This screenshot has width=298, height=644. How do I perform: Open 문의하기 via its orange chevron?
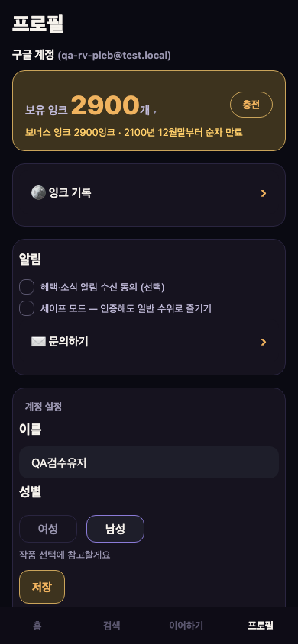pyautogui.click(x=264, y=342)
